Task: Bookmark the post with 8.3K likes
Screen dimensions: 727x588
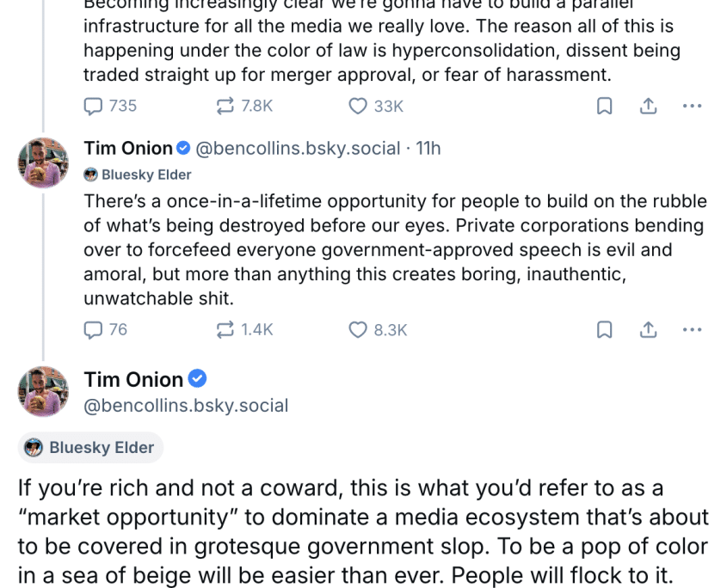Action: (x=605, y=329)
